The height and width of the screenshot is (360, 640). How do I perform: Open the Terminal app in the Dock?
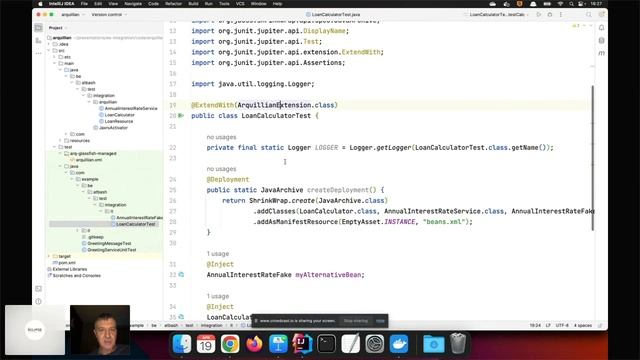(x=327, y=344)
